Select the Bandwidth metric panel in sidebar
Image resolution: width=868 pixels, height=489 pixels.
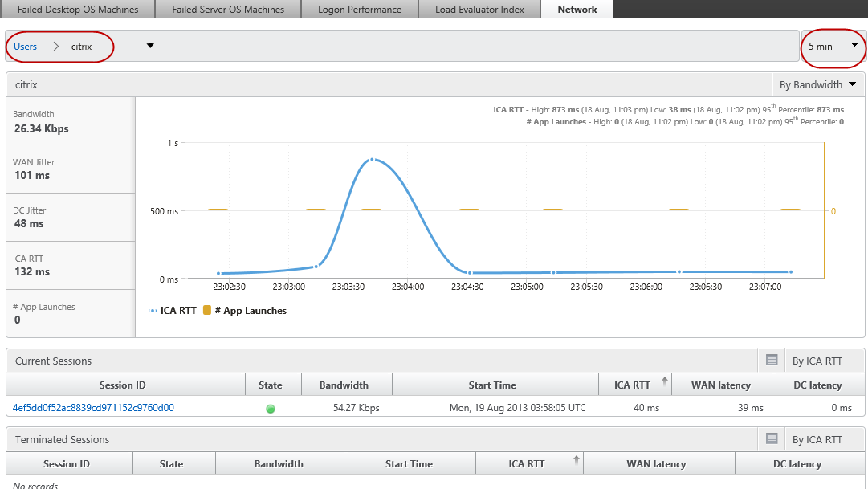point(70,121)
